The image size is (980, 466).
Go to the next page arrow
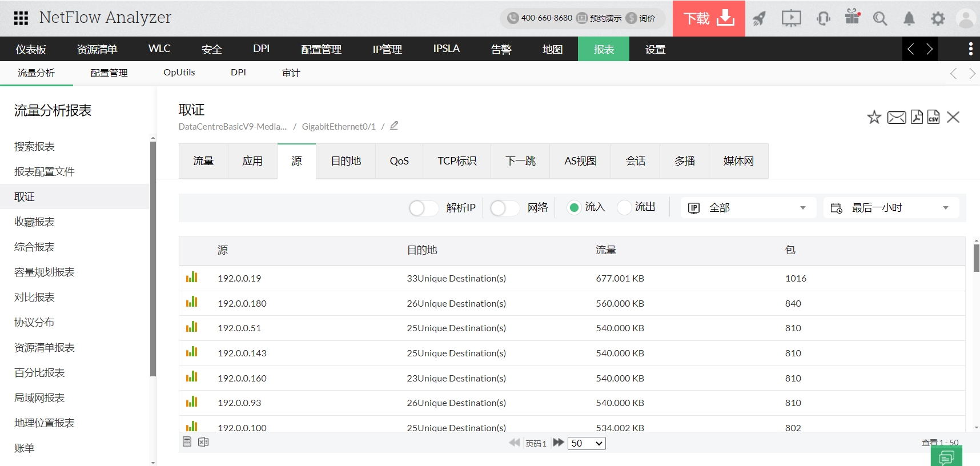pos(559,443)
